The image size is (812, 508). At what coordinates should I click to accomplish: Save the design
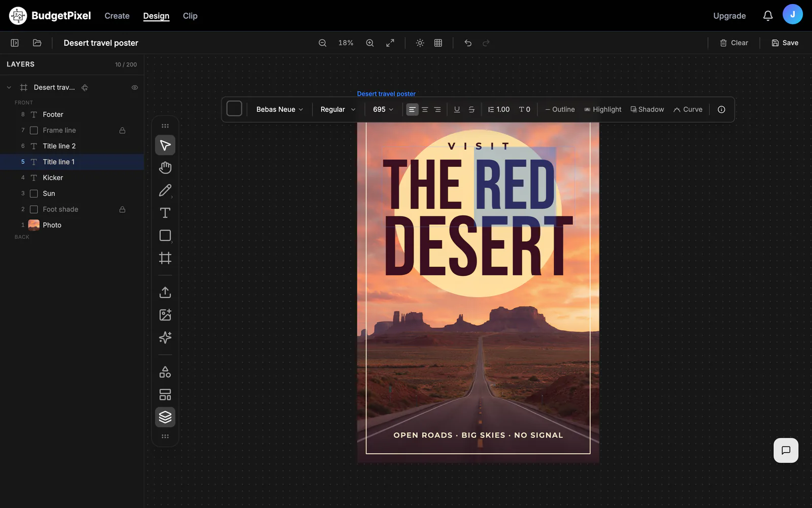click(785, 43)
